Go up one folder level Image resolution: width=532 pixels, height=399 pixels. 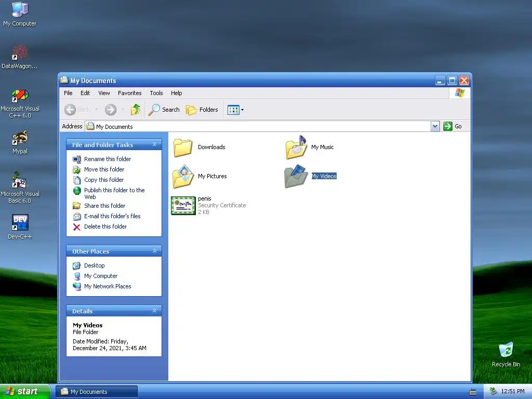136,110
